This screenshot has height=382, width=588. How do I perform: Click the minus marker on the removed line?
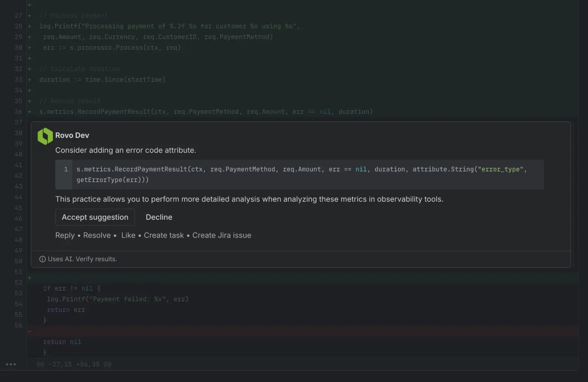point(29,331)
